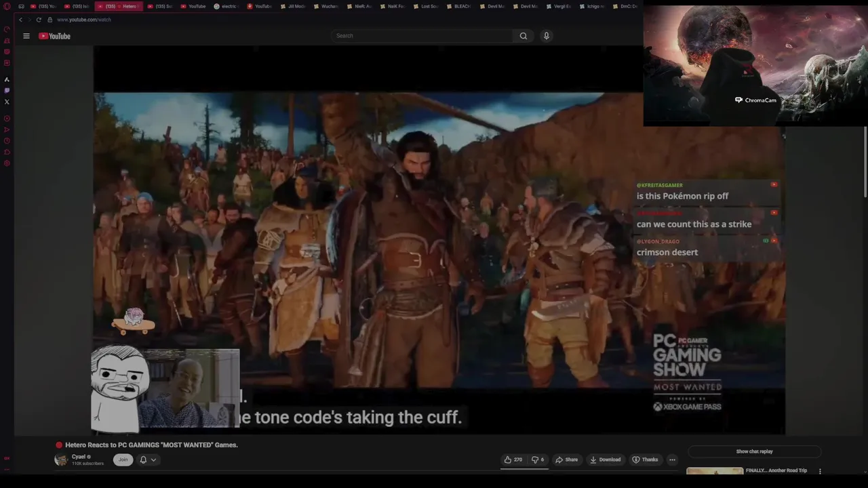Viewport: 868px width, 488px height.
Task: Switch to the 'BLEACH' browser tab
Action: point(459,7)
